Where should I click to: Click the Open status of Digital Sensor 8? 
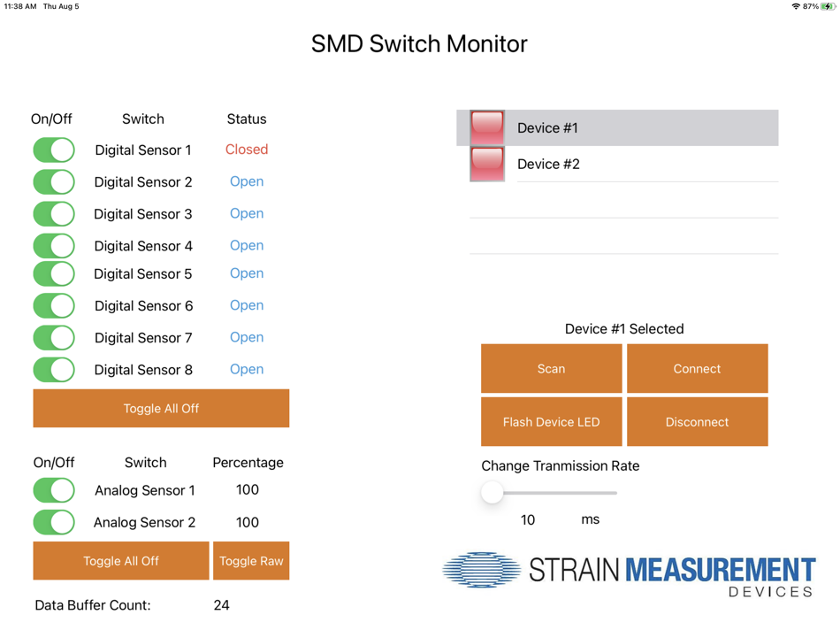pos(247,369)
